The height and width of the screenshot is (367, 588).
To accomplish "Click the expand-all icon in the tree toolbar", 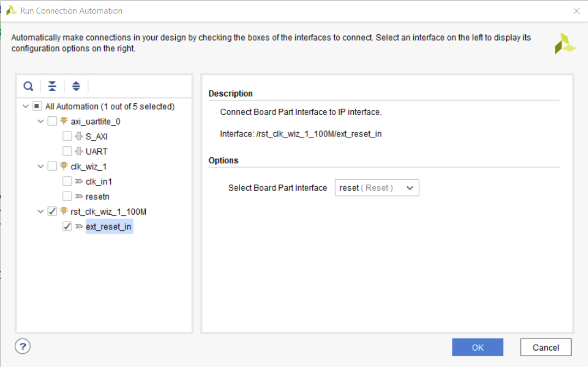I will [x=76, y=86].
